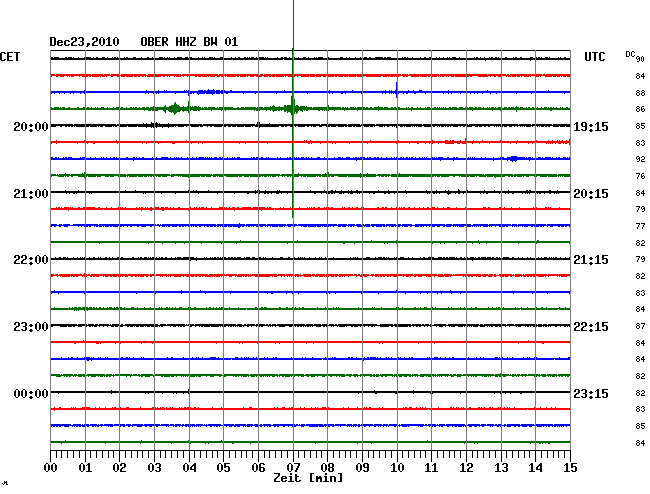650x494 pixels.
Task: Click the date label Dec23,2010
Action: click(84, 42)
